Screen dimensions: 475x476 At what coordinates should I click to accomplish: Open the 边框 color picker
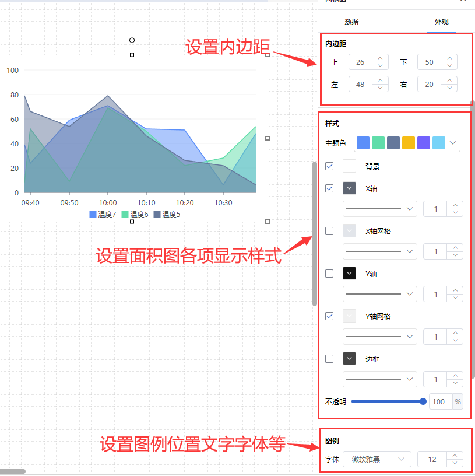(x=349, y=359)
